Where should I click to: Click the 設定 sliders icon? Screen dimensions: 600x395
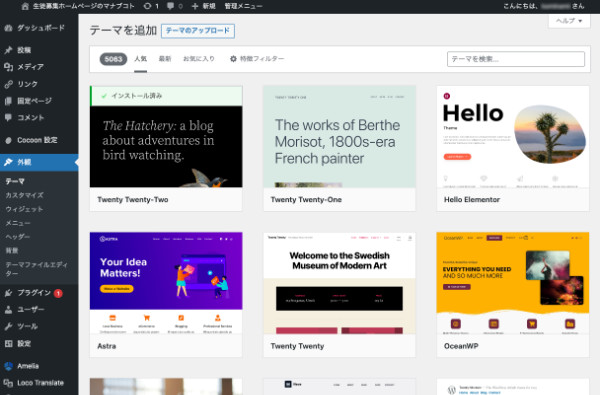[8, 344]
